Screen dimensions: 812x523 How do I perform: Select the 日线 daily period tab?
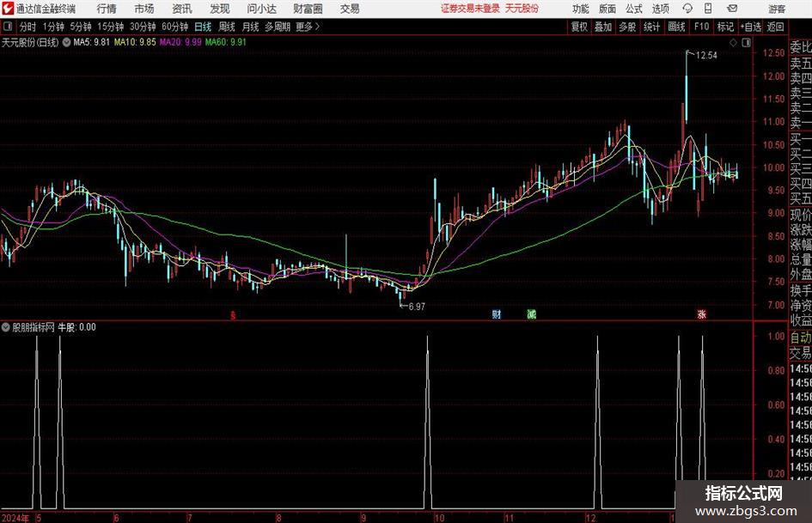[x=203, y=27]
